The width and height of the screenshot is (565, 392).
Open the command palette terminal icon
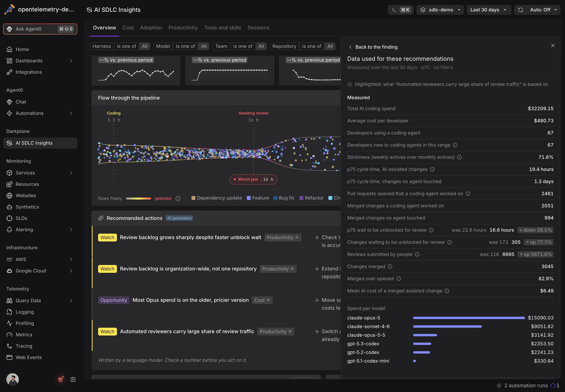click(x=394, y=10)
